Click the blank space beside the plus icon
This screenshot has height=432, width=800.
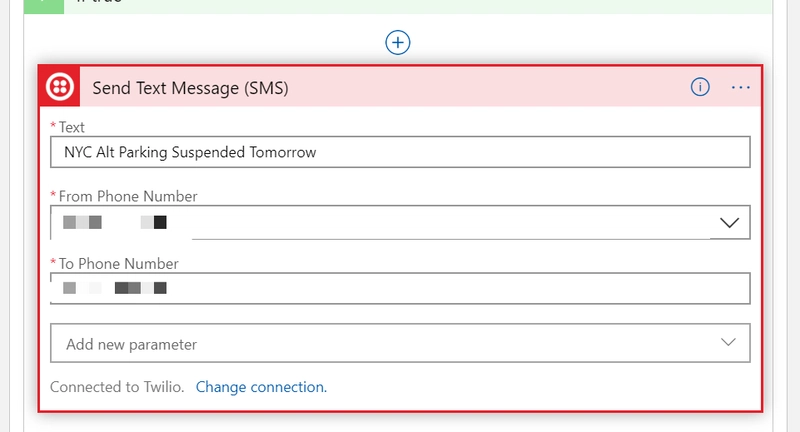(550, 42)
